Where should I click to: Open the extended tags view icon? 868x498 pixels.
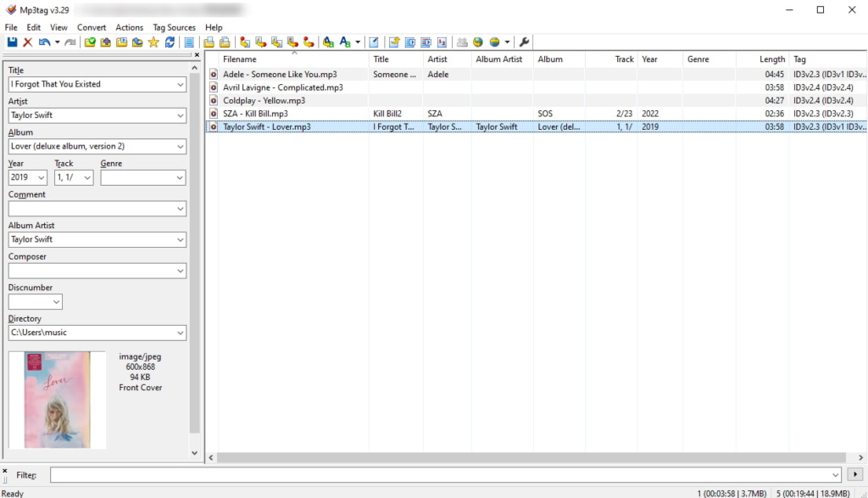click(x=374, y=41)
